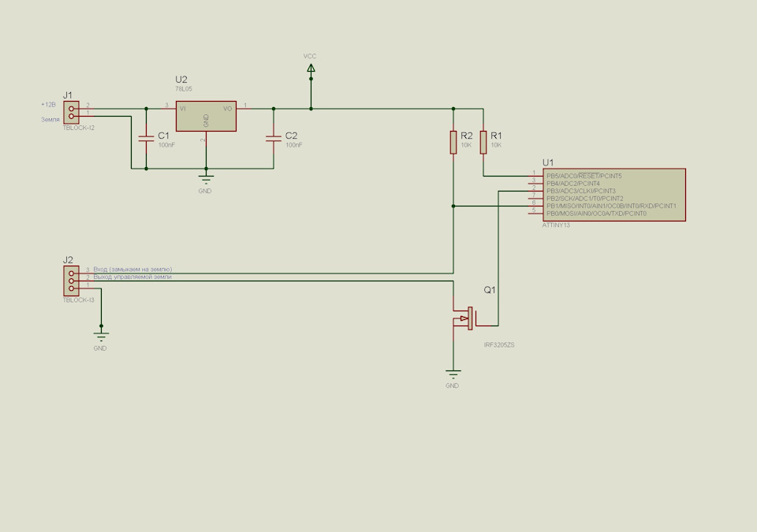Click the 'Вход (замыкаем на землю)' label

(x=132, y=270)
